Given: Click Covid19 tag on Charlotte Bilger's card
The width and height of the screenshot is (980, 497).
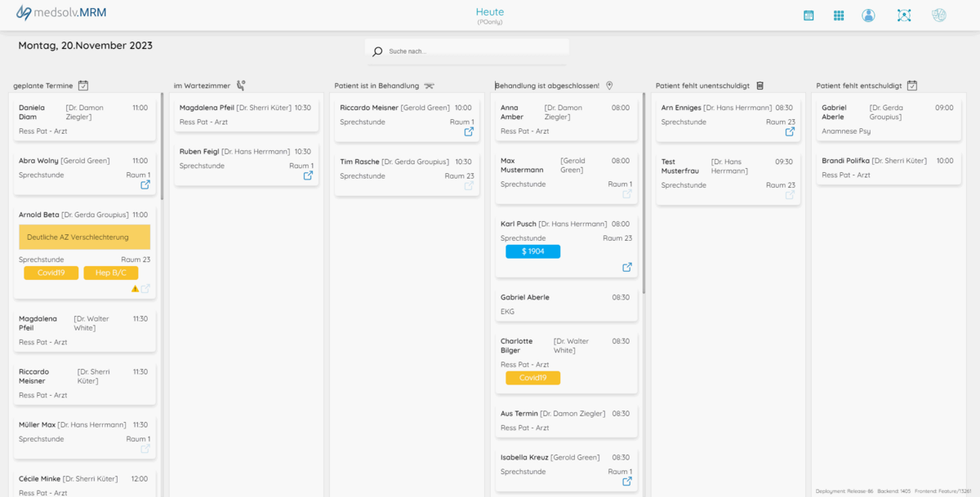Looking at the screenshot, I should coord(532,378).
